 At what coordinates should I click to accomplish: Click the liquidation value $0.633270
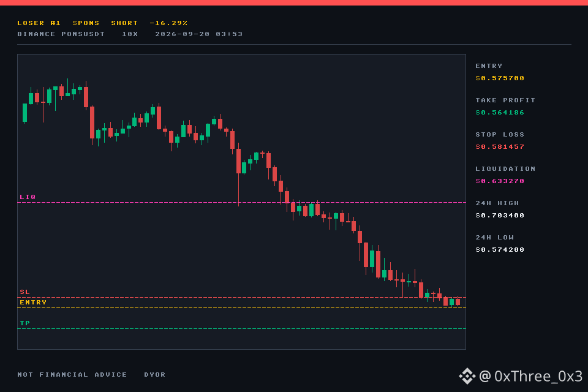[x=500, y=181]
